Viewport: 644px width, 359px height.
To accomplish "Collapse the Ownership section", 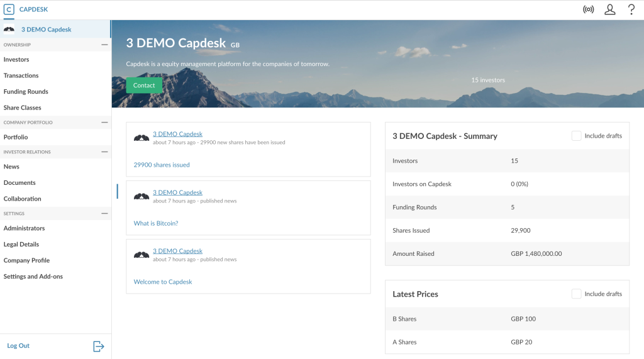I will 104,45.
